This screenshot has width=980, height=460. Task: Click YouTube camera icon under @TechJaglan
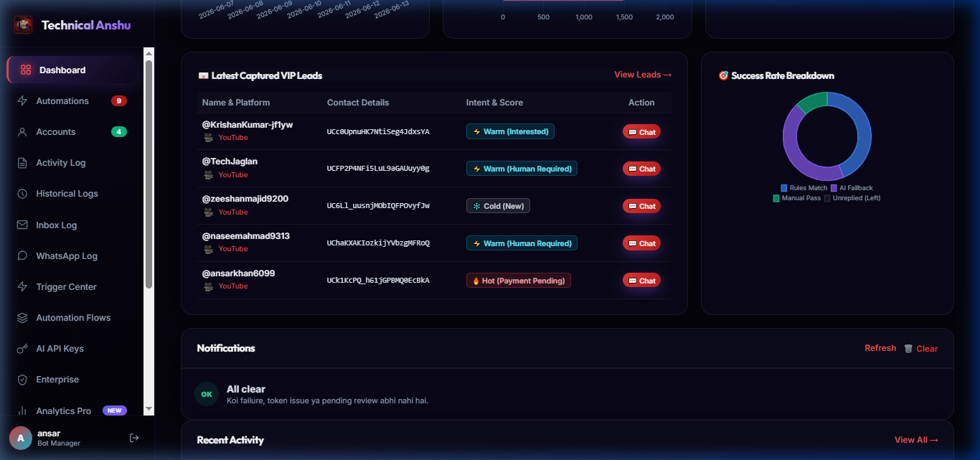pyautogui.click(x=208, y=175)
